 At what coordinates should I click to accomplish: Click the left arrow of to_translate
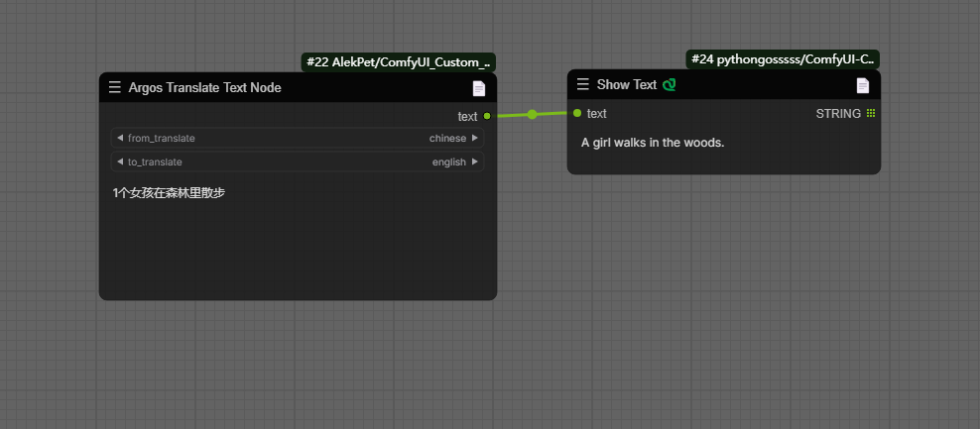pyautogui.click(x=120, y=161)
